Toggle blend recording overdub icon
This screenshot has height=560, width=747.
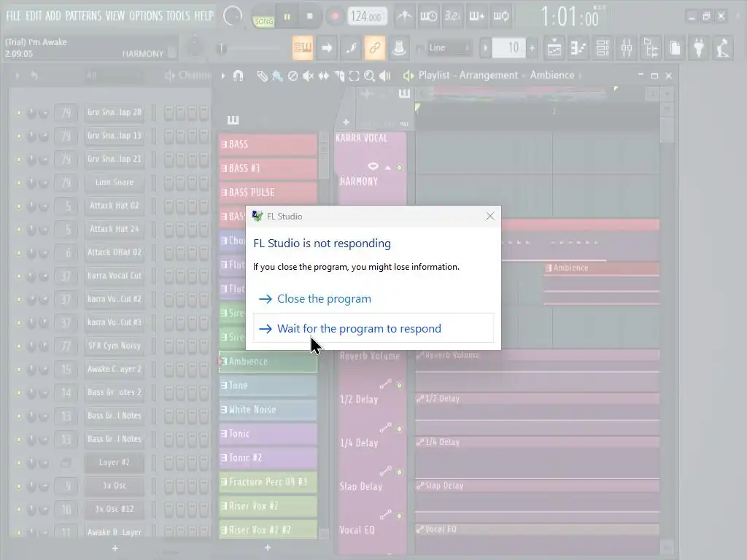point(477,17)
